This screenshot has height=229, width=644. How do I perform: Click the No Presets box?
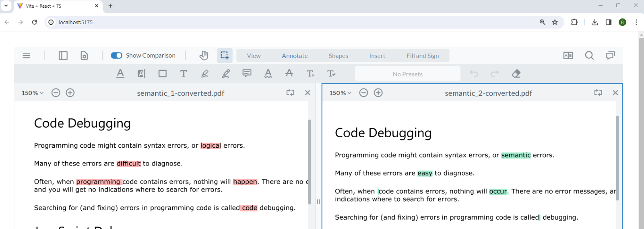pyautogui.click(x=407, y=74)
